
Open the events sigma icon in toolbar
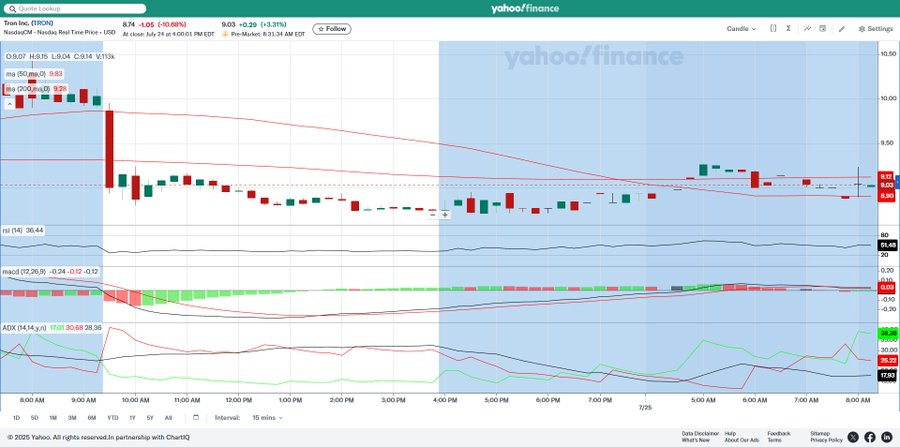(x=789, y=29)
